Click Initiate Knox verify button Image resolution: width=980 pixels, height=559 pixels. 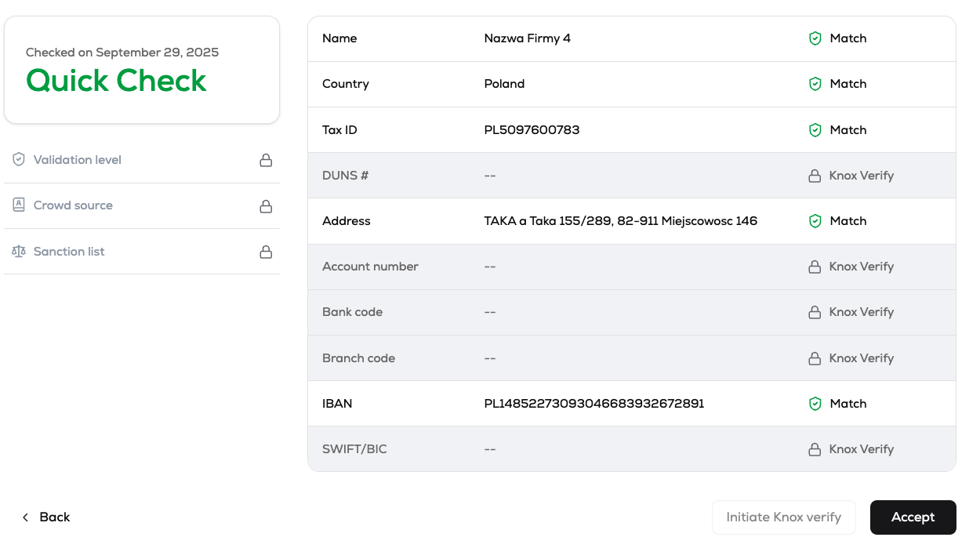click(783, 517)
